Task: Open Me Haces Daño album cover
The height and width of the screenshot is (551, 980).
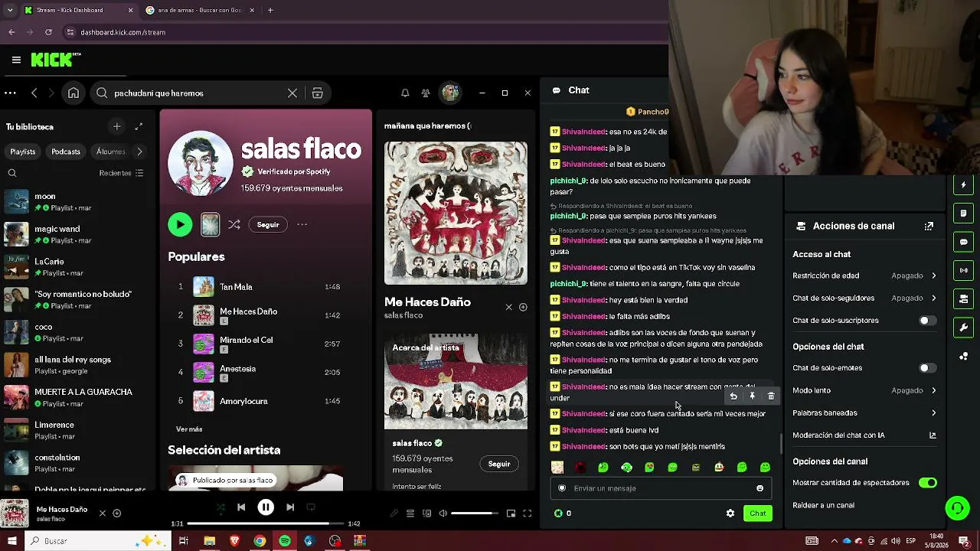Action: 456,213
